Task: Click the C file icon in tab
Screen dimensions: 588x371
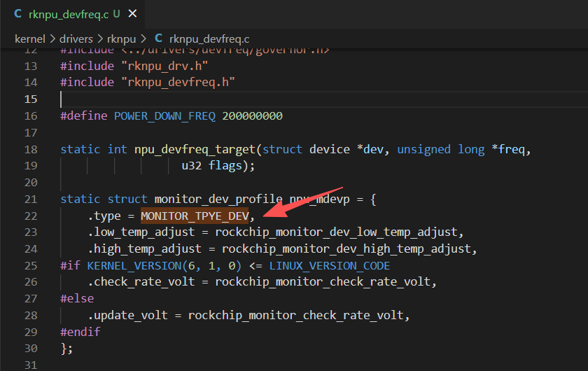Action: [17, 14]
